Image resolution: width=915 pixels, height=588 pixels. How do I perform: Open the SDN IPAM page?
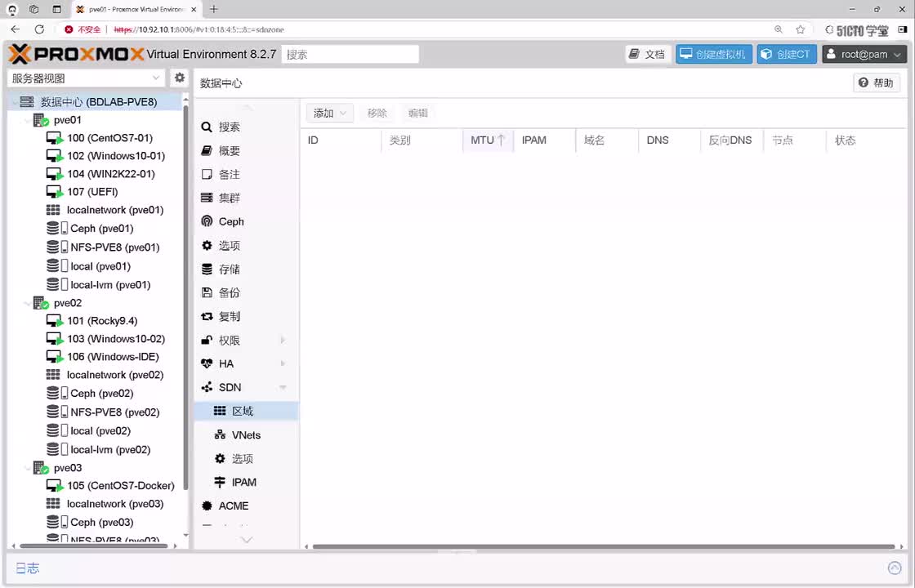coord(246,483)
